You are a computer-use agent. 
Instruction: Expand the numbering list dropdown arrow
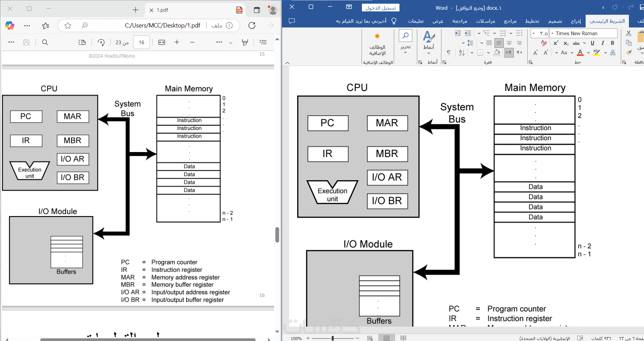tap(494, 33)
